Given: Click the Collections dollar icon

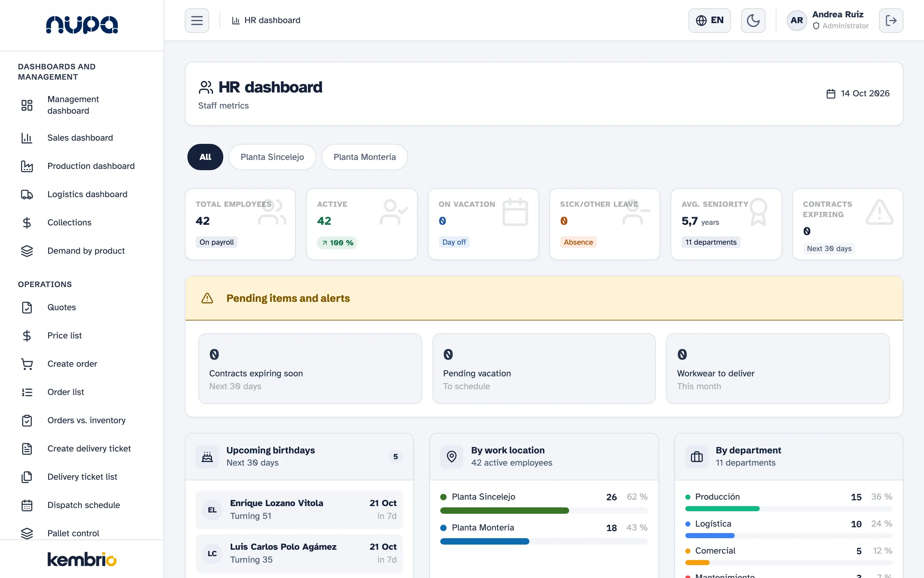Looking at the screenshot, I should 27,223.
